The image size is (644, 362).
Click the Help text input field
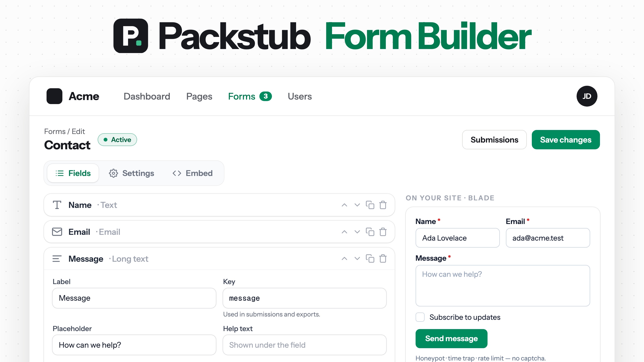305,345
